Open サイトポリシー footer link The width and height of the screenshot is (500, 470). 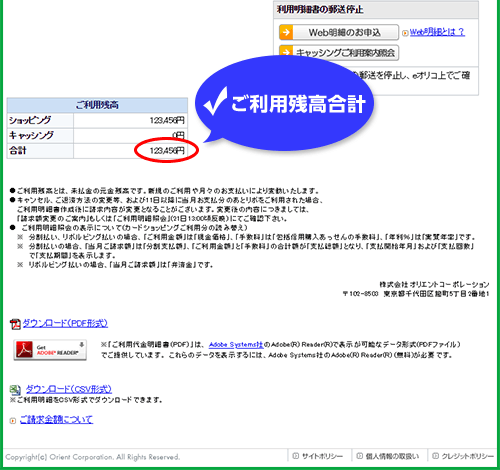(x=322, y=456)
